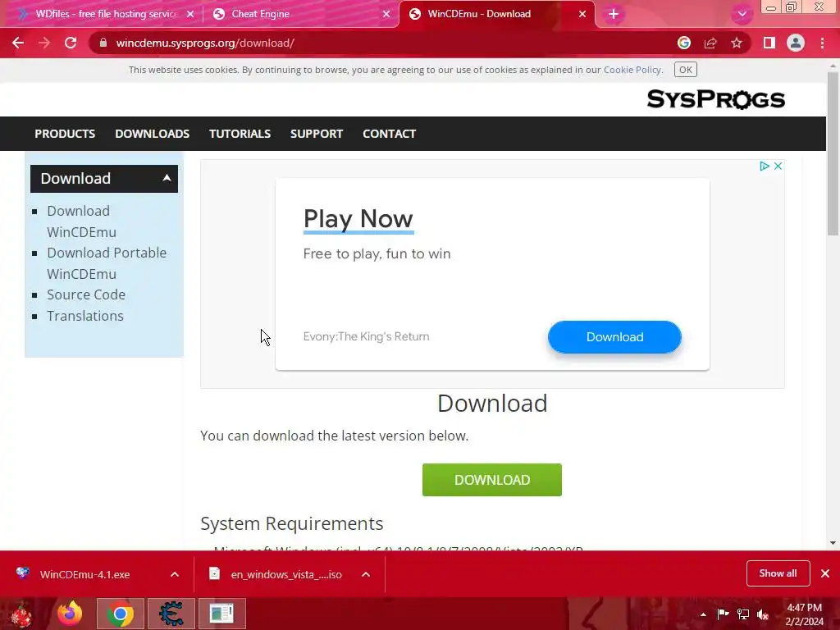Collapse the Download sidebar section
This screenshot has width=840, height=630.
(x=167, y=178)
